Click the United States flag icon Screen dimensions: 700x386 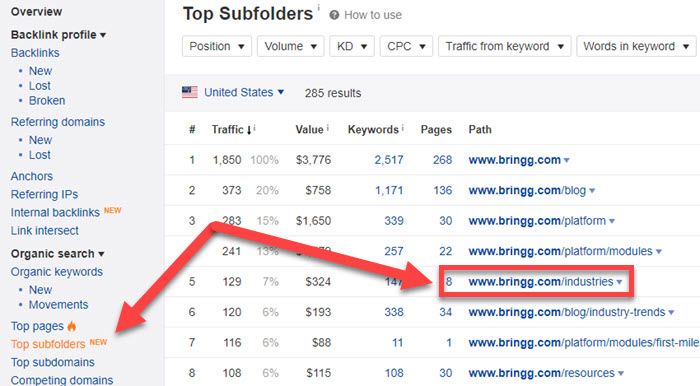click(x=190, y=92)
